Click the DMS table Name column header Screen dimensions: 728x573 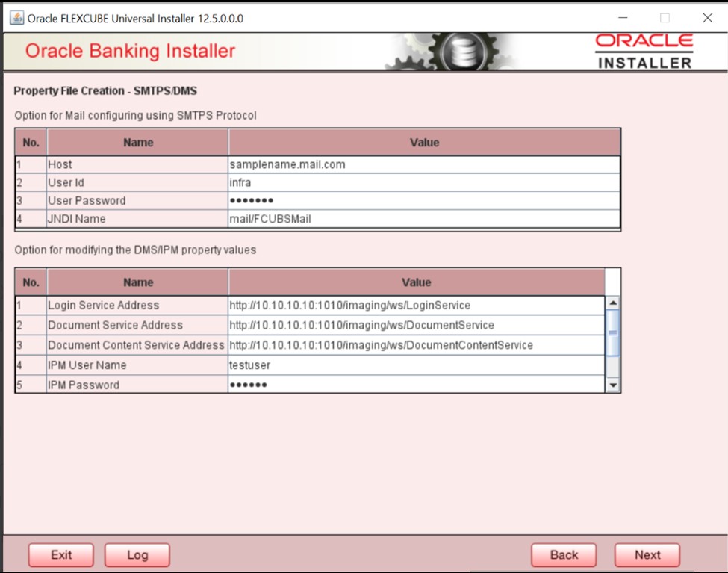(x=138, y=282)
